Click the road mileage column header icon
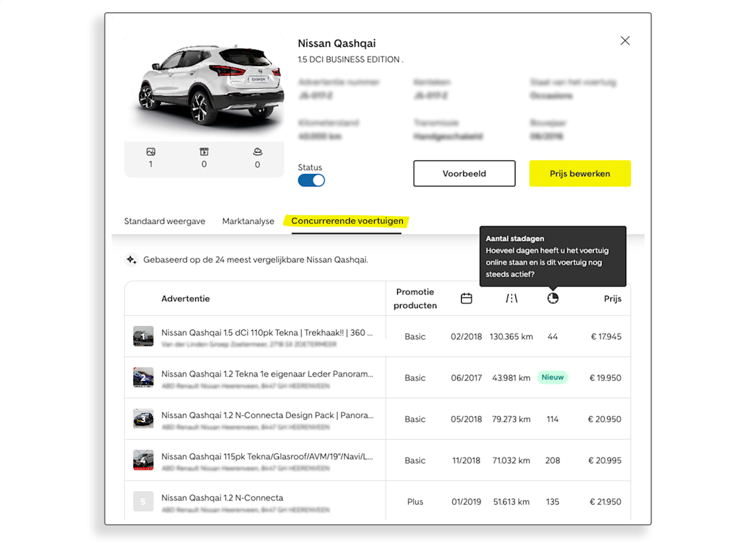 511,298
